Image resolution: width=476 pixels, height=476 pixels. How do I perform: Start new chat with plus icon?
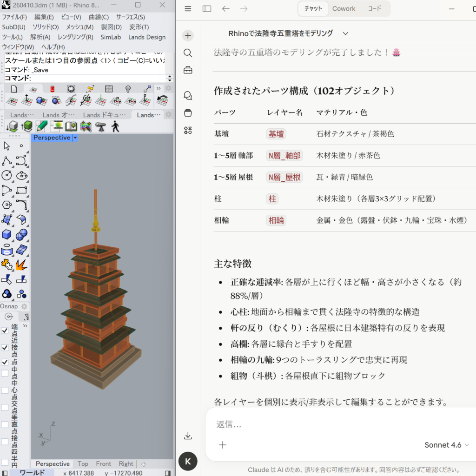click(x=188, y=36)
